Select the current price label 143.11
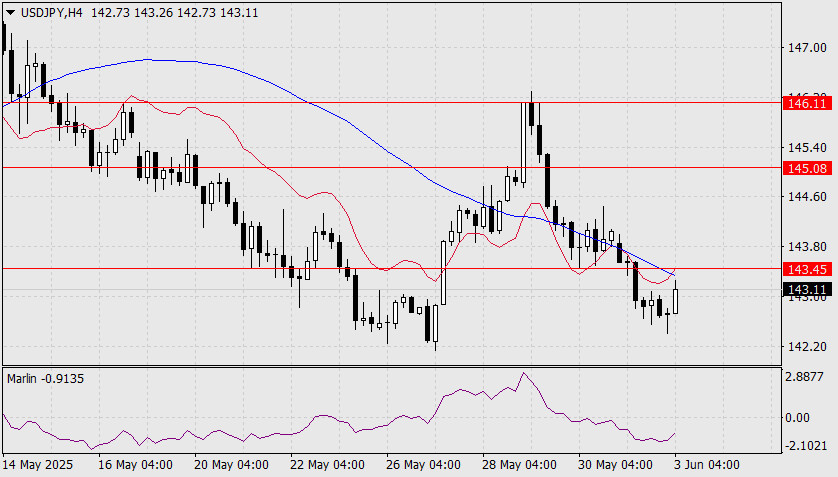This screenshot has width=838, height=477. pos(807,290)
